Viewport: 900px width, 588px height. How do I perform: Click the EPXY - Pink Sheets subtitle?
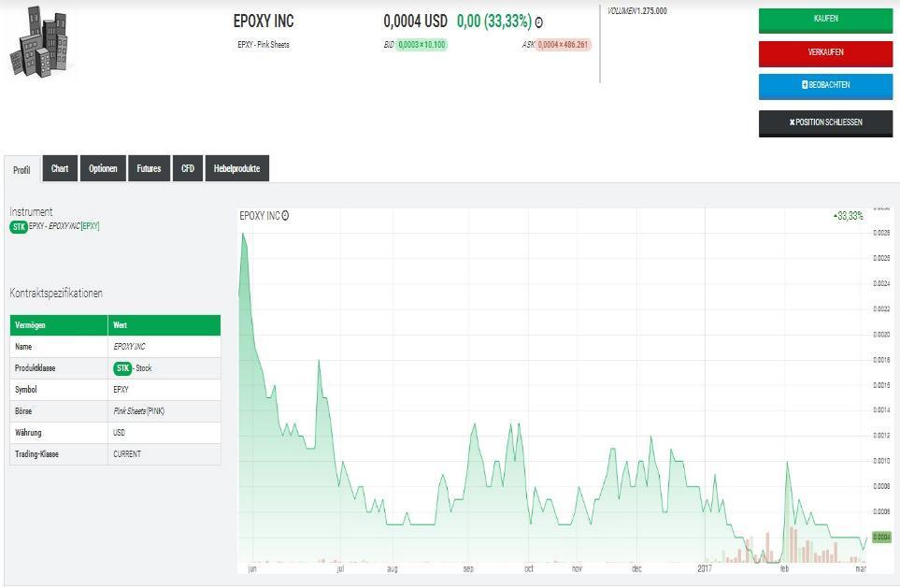click(x=264, y=45)
